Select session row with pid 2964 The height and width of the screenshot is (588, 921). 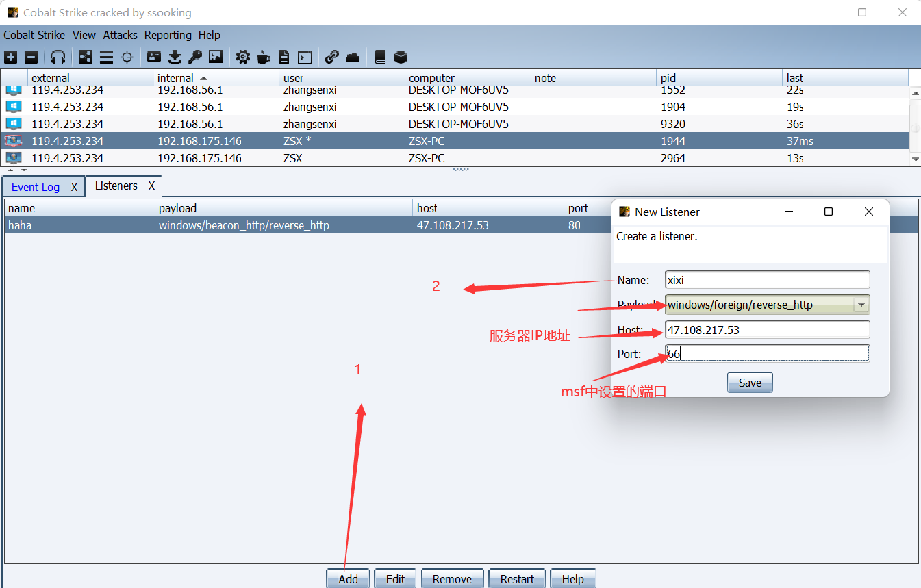(455, 158)
